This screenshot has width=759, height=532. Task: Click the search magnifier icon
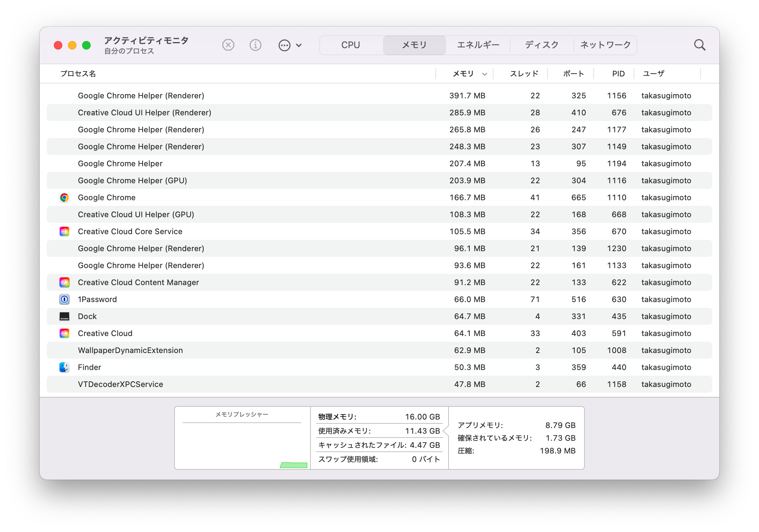click(700, 45)
